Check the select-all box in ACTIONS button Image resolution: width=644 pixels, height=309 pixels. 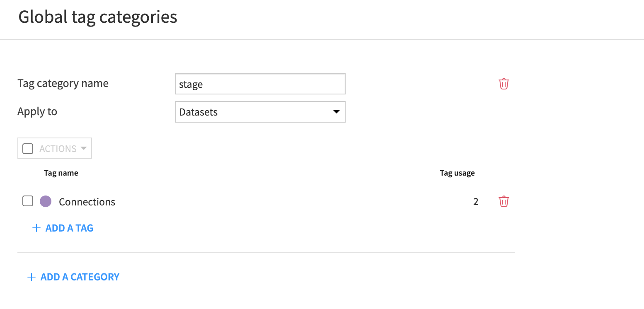(x=27, y=148)
